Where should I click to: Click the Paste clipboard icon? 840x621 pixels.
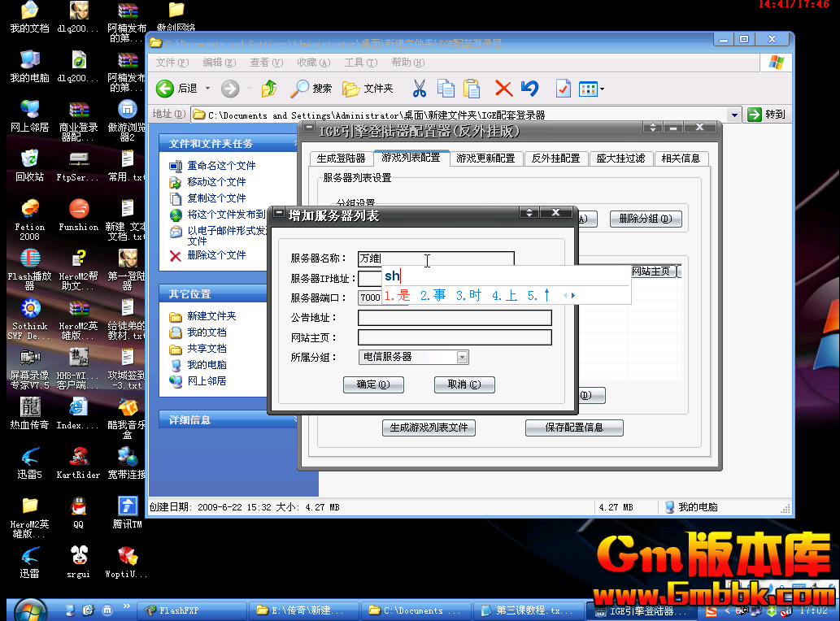point(472,88)
